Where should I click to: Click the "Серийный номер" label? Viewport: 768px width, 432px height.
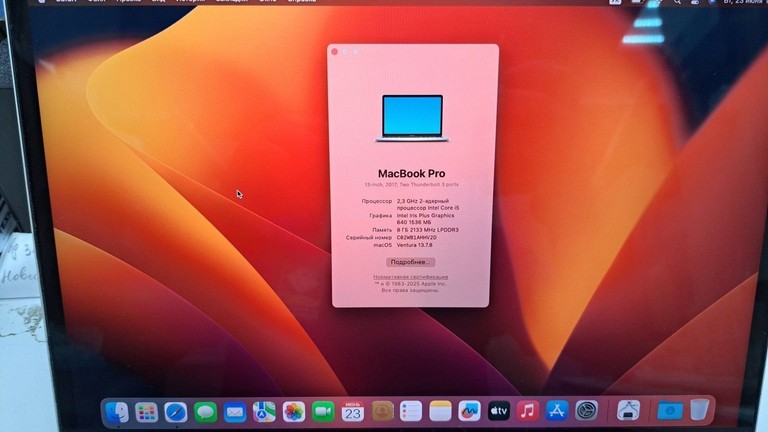[369, 238]
